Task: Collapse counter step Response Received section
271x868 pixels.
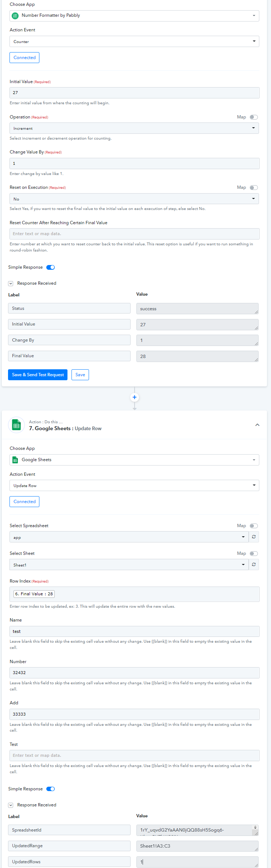Action: (x=11, y=283)
